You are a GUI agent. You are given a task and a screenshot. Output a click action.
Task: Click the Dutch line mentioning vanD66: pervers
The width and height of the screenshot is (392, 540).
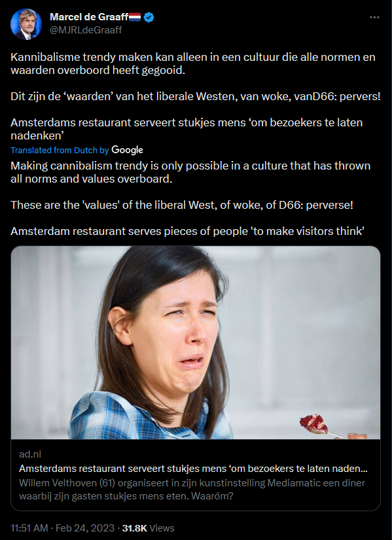click(x=195, y=96)
